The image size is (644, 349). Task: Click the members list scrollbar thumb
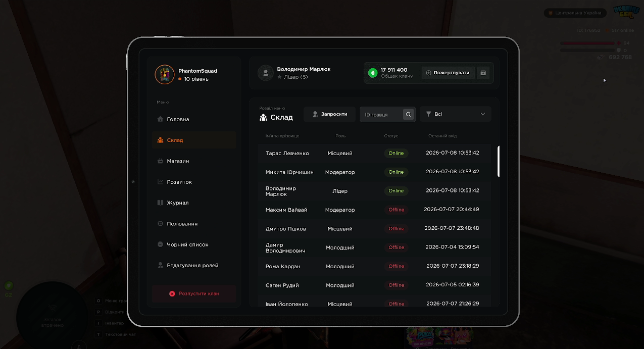(499, 162)
